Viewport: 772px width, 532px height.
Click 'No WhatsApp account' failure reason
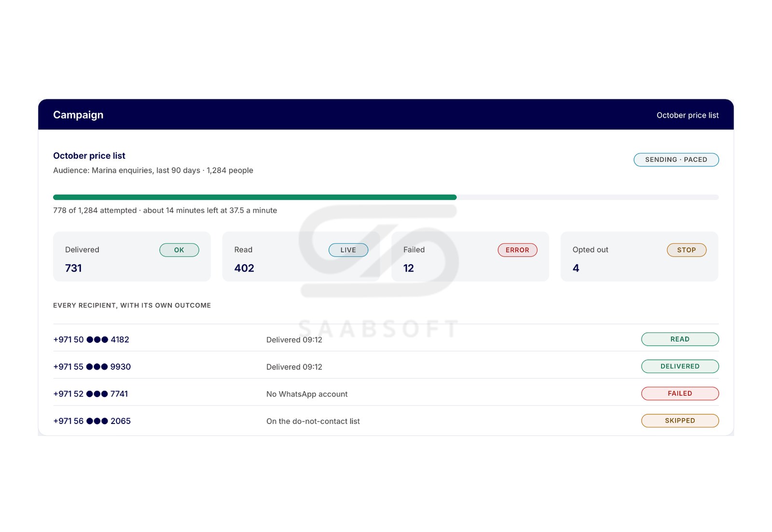pos(307,394)
